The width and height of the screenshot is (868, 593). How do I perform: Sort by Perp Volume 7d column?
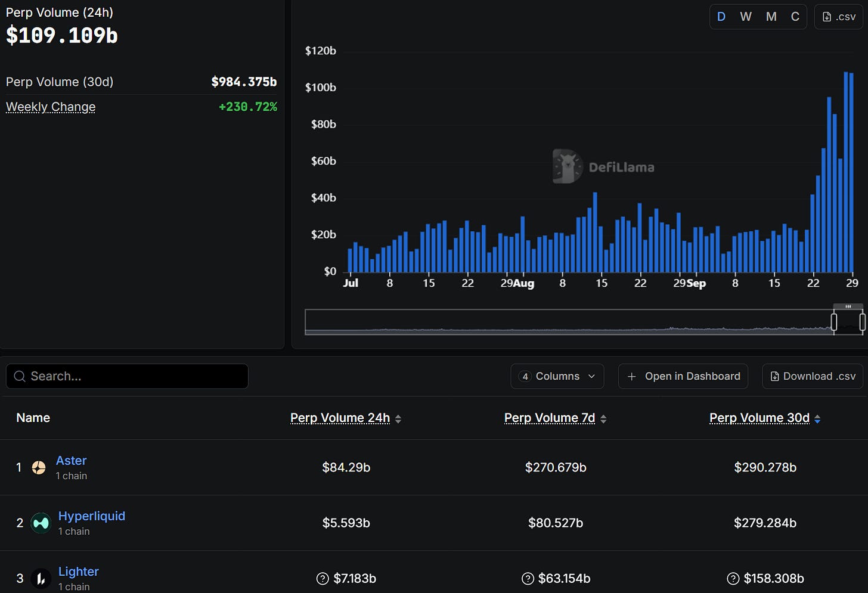(556, 418)
